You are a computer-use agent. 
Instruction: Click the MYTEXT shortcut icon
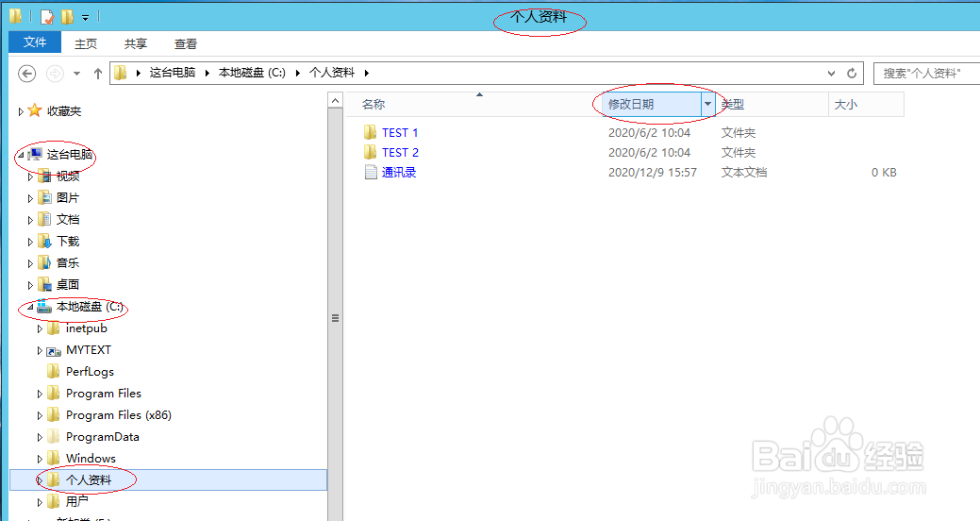click(x=54, y=351)
